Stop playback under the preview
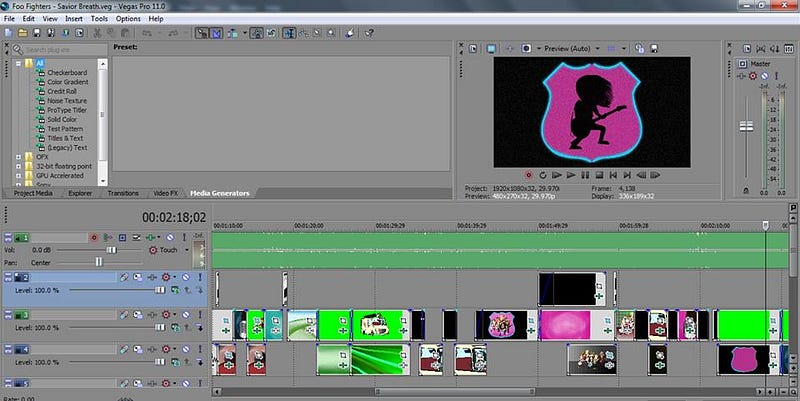The image size is (800, 401). 599,175
